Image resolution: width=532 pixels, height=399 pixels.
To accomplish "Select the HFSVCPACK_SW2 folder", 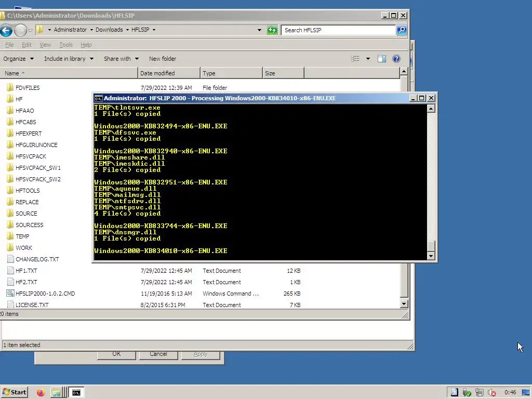I will click(38, 179).
